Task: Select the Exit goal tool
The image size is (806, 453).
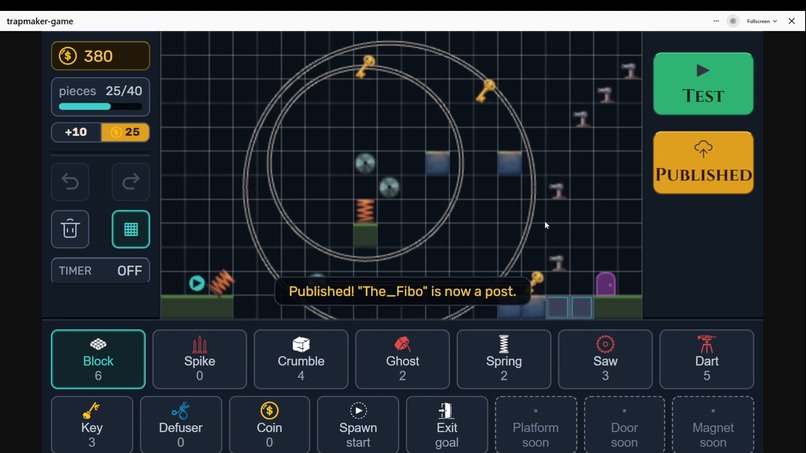Action: tap(447, 425)
